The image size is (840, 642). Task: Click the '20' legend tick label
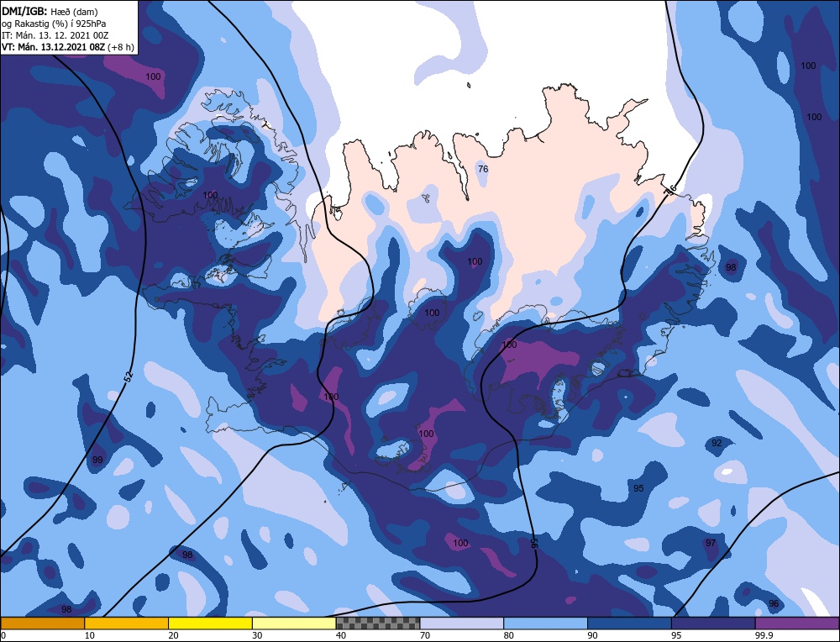click(x=173, y=635)
